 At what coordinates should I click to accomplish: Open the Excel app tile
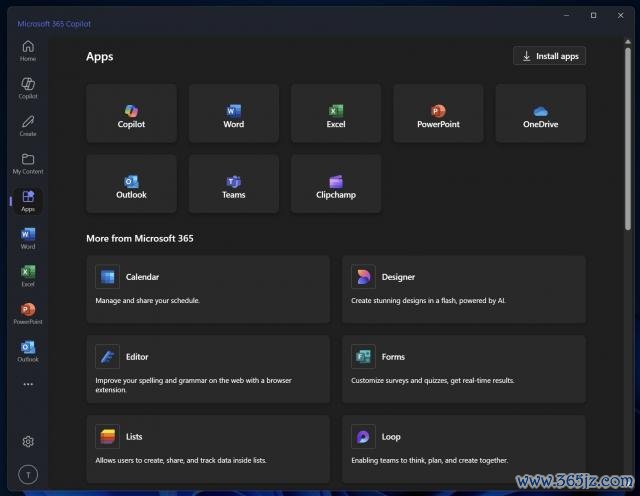tap(336, 113)
